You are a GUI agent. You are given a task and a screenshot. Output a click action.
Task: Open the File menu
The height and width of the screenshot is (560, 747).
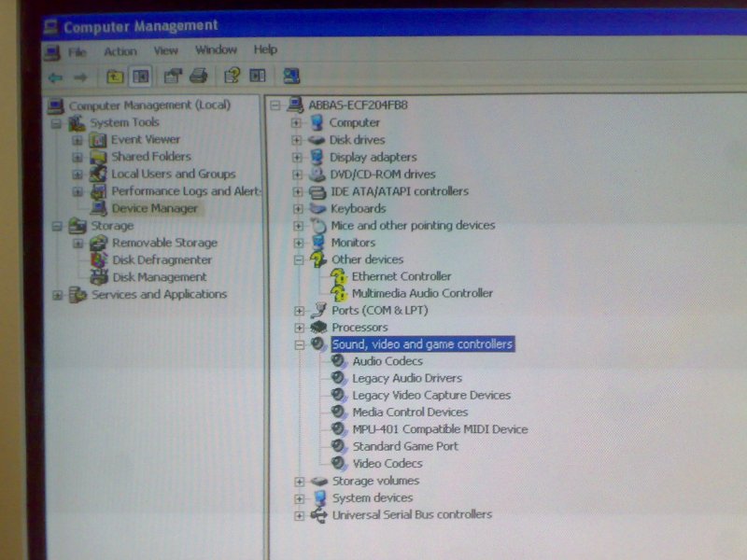coord(77,51)
